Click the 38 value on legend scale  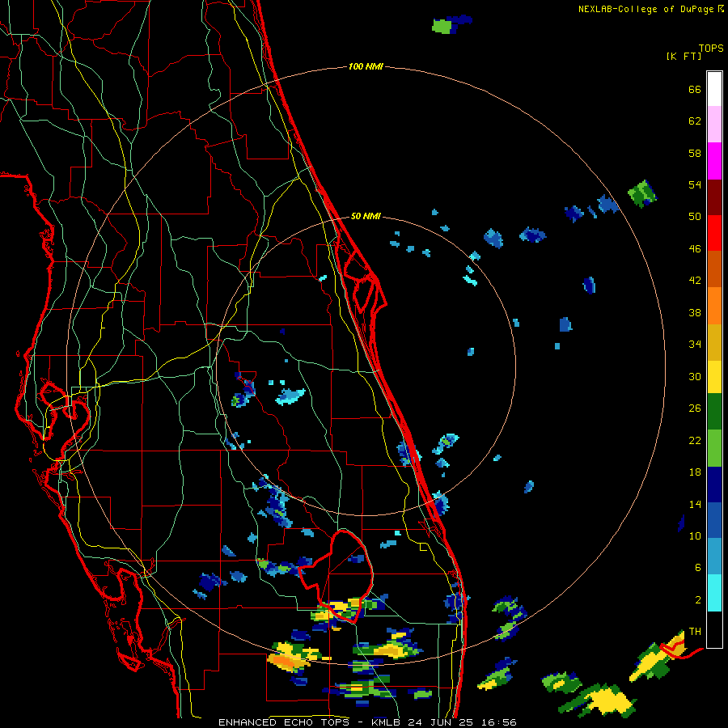(x=695, y=312)
